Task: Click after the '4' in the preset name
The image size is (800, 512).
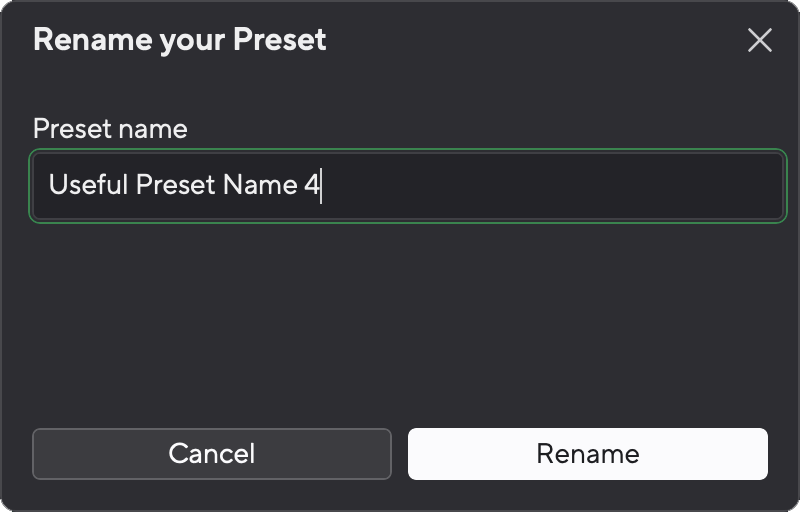Action: click(x=320, y=186)
